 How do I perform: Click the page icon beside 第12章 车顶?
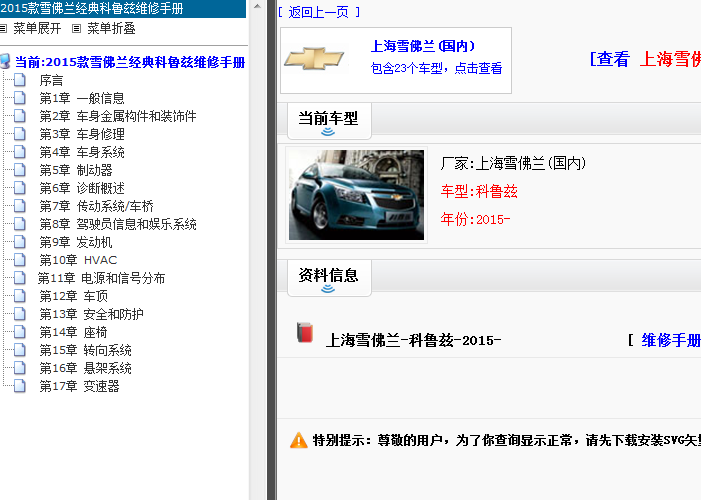coord(20,296)
